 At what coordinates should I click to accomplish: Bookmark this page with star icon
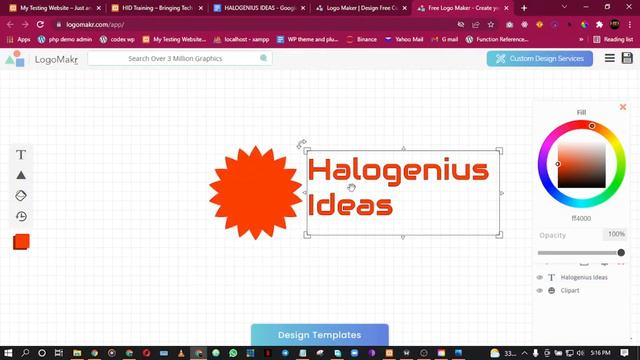[x=491, y=24]
